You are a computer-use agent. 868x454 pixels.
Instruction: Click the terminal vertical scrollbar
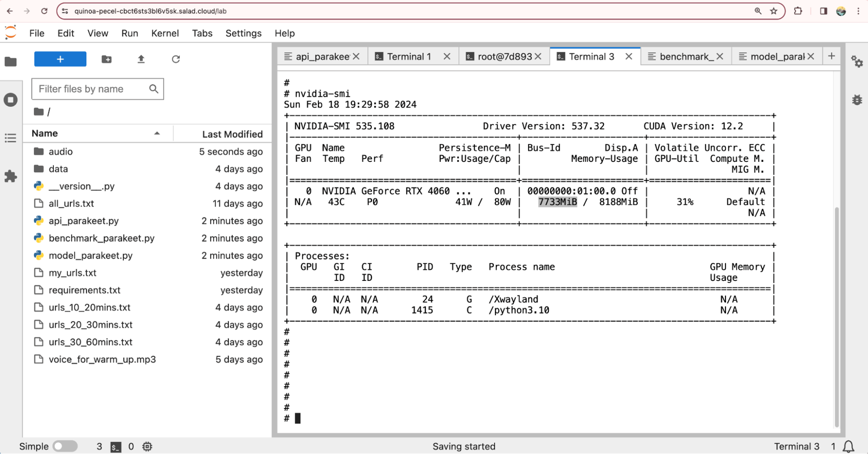pos(837,317)
